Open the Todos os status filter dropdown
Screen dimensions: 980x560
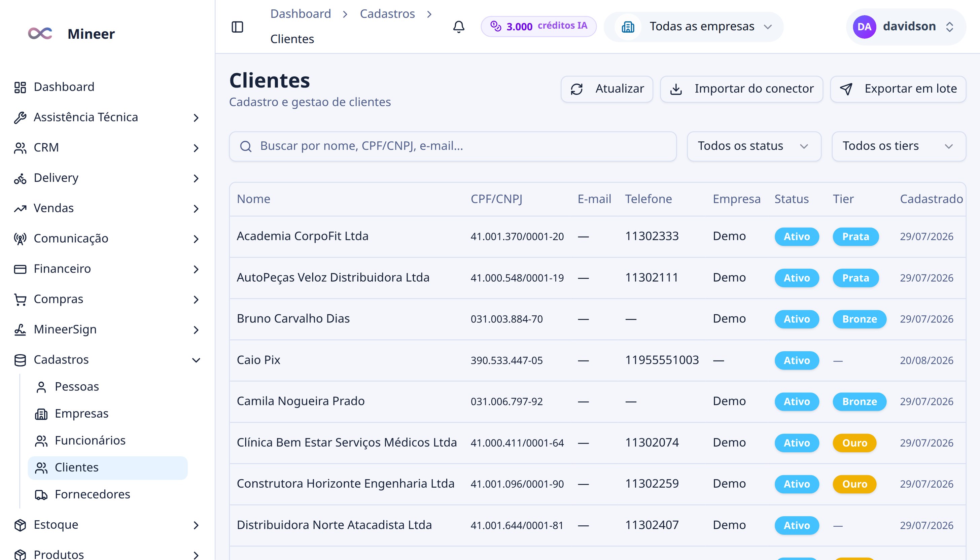click(754, 146)
